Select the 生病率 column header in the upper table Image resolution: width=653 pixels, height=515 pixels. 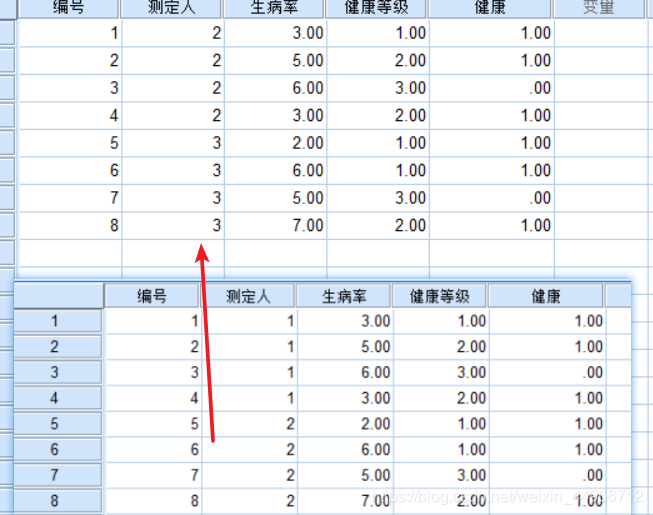pos(274,8)
